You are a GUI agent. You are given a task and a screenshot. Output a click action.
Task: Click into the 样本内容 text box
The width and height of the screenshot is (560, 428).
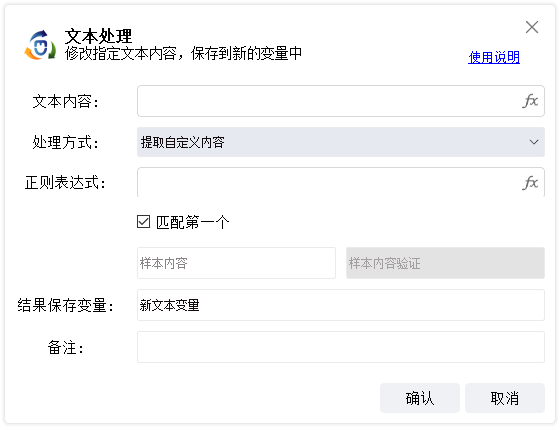click(236, 263)
